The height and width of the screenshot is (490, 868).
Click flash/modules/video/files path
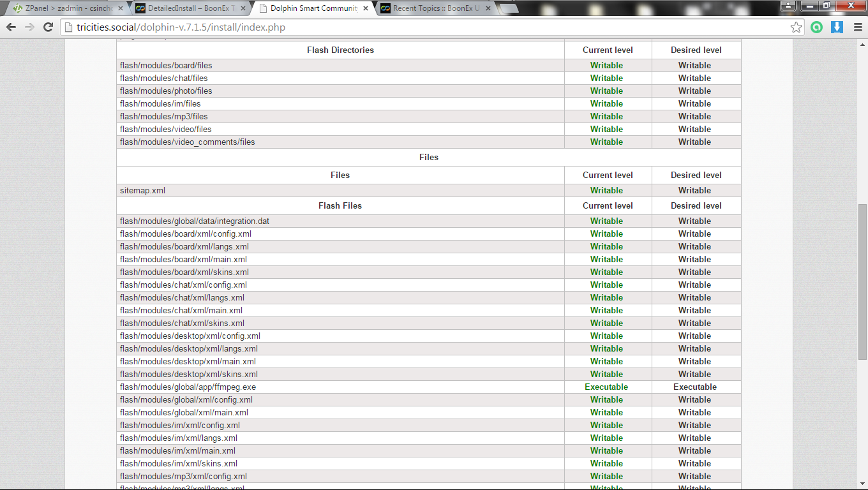(166, 129)
